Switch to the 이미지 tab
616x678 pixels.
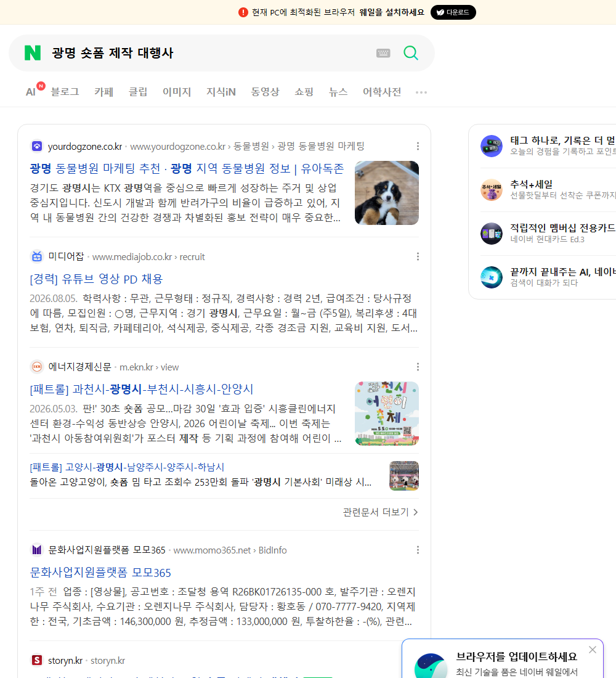point(177,92)
